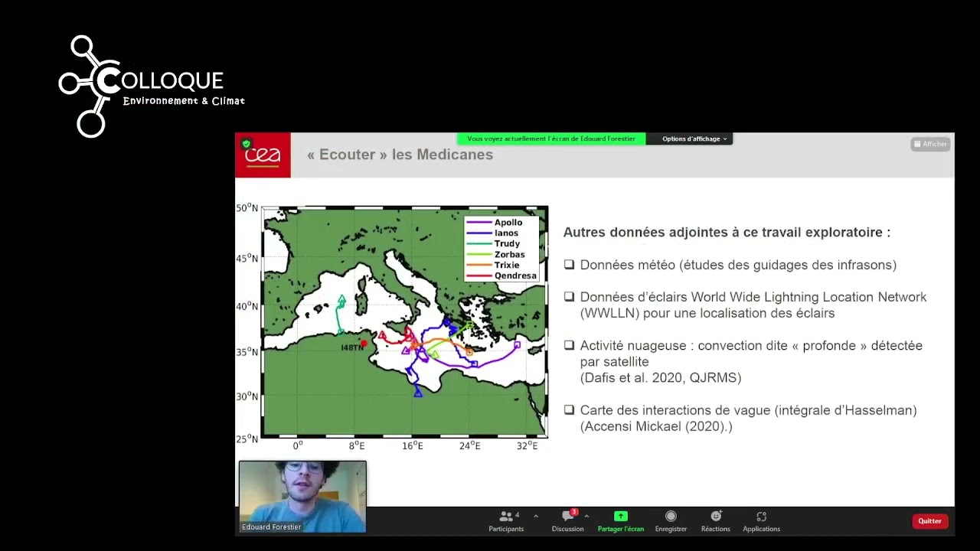Click the slide title « Ecouter » les Medicanes
Screen dimensions: 980x551
coord(400,155)
